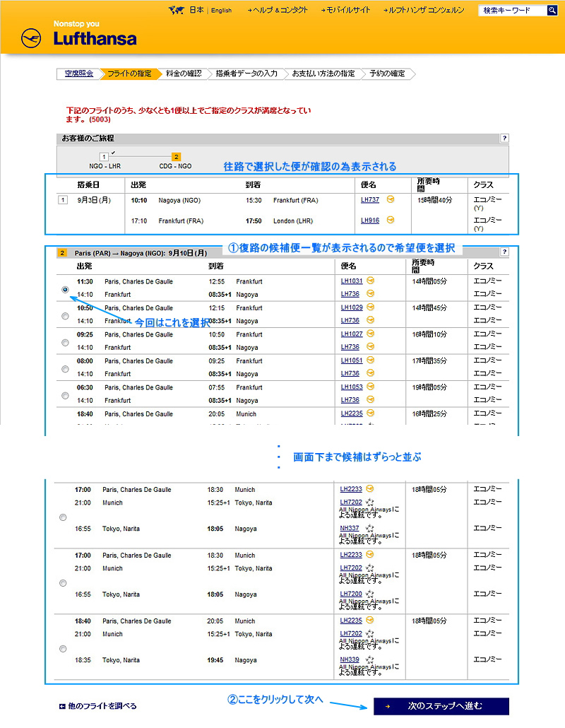The image size is (565, 728).
Task: Open ルフトハンザ コンツェルン in the header
Action: (x=424, y=10)
